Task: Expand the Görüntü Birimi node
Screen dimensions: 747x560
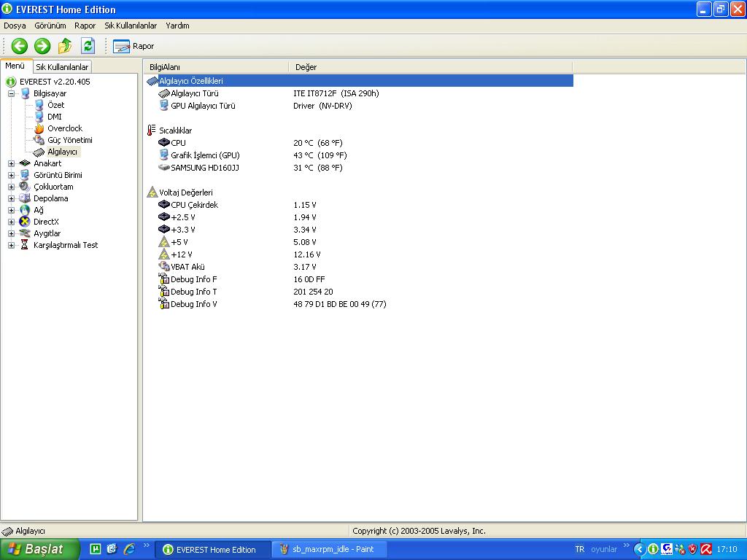Action: tap(11, 175)
